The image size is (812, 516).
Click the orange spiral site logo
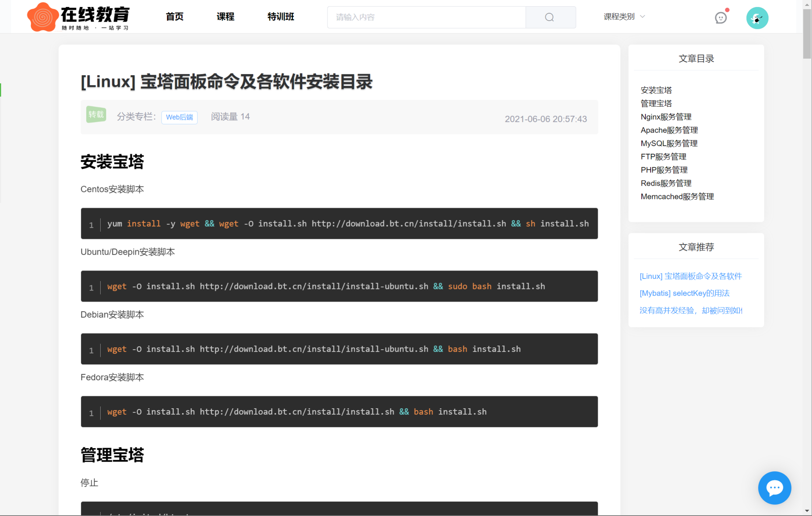pyautogui.click(x=42, y=17)
